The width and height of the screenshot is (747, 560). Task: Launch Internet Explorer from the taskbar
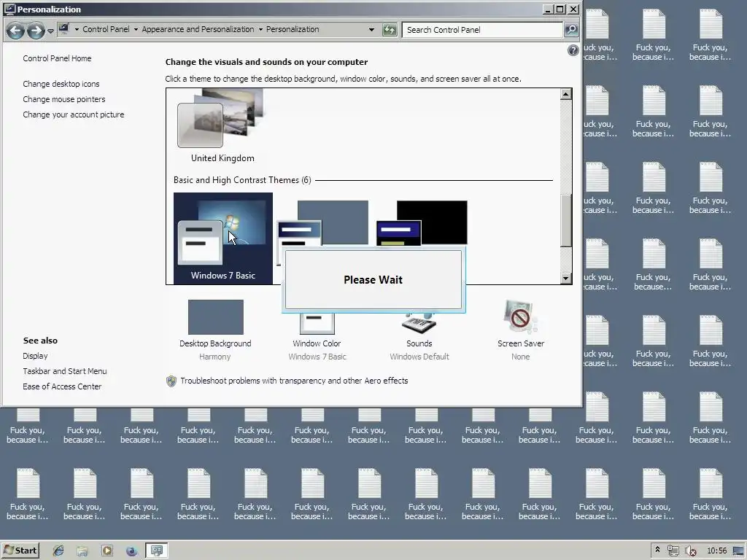tap(58, 551)
